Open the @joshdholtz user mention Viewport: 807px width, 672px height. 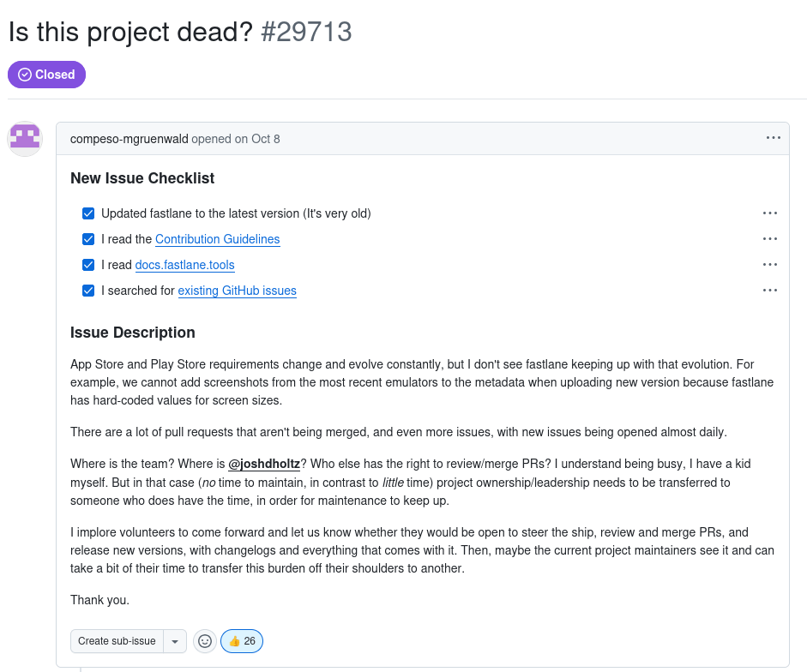click(264, 464)
